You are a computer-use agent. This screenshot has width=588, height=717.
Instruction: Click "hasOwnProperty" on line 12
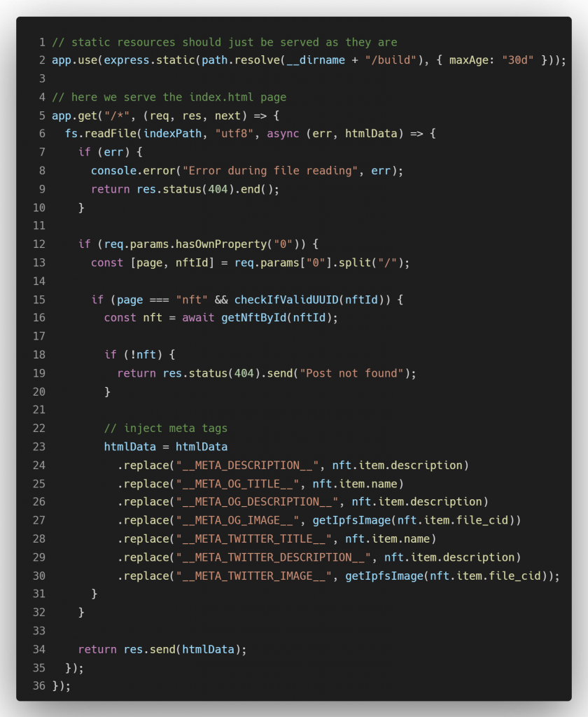221,244
